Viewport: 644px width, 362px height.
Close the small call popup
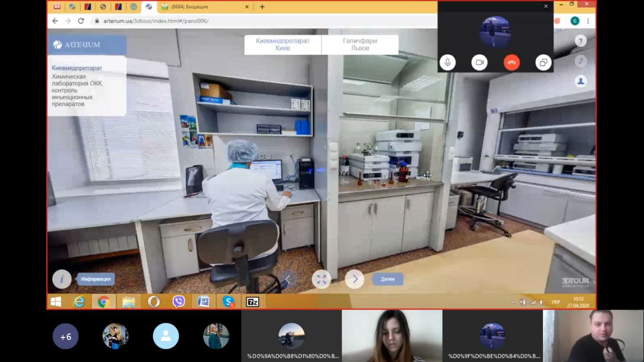click(x=546, y=6)
